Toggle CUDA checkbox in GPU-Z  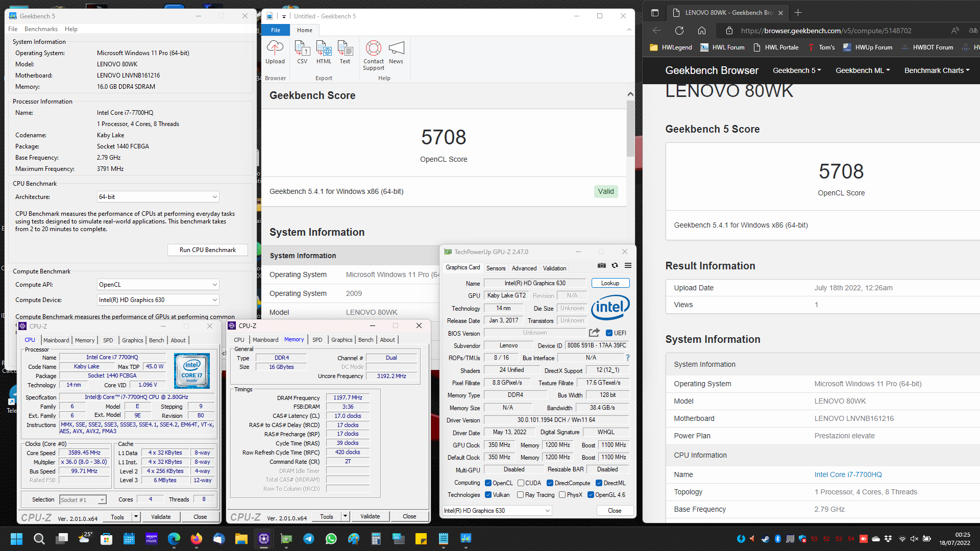tap(521, 483)
